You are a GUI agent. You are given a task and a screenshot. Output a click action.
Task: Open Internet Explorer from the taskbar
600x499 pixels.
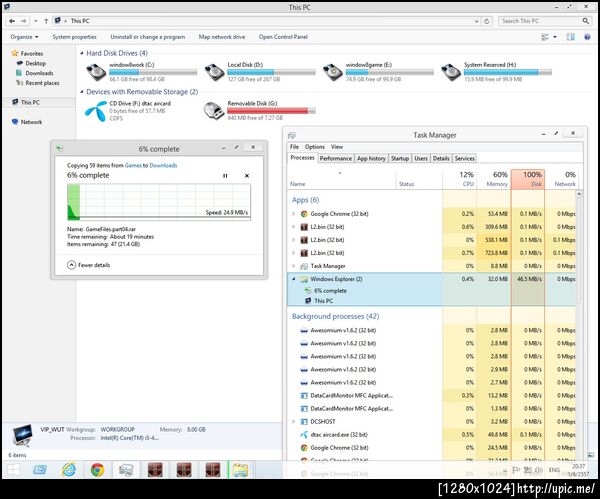(69, 470)
